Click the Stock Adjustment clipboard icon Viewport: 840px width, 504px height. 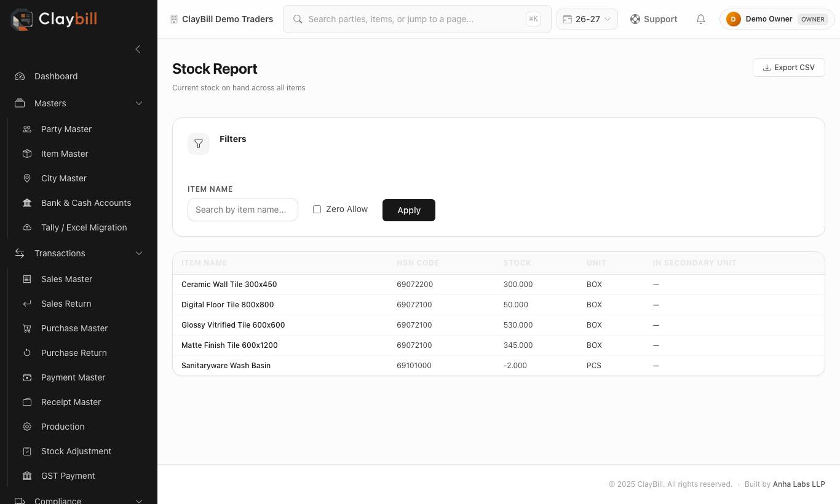pyautogui.click(x=27, y=451)
